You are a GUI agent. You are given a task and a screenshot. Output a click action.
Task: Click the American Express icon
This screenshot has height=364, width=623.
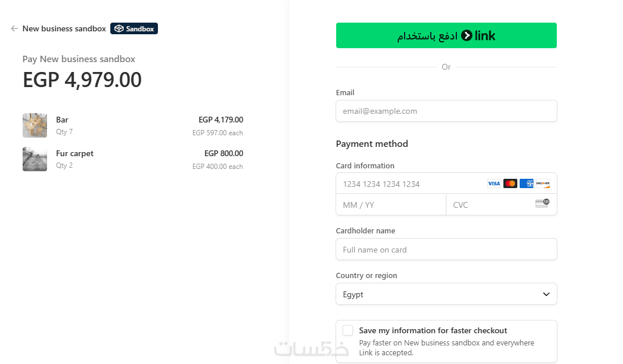click(527, 183)
